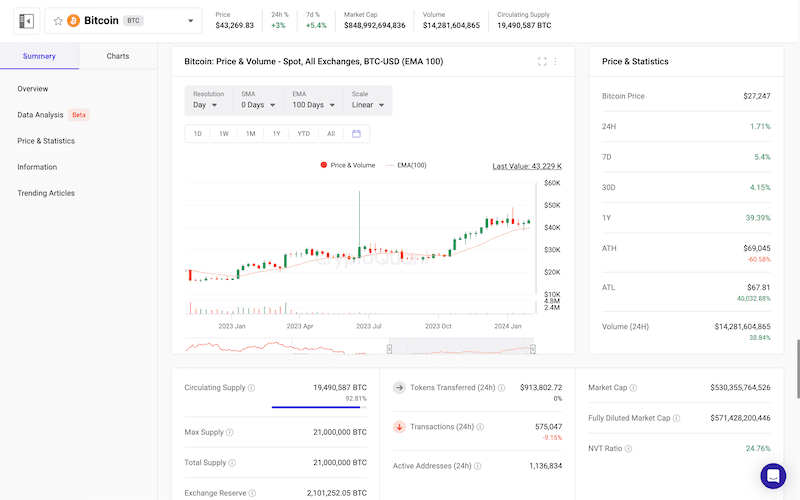Show info for Market Cap
The image size is (800, 500).
(633, 388)
